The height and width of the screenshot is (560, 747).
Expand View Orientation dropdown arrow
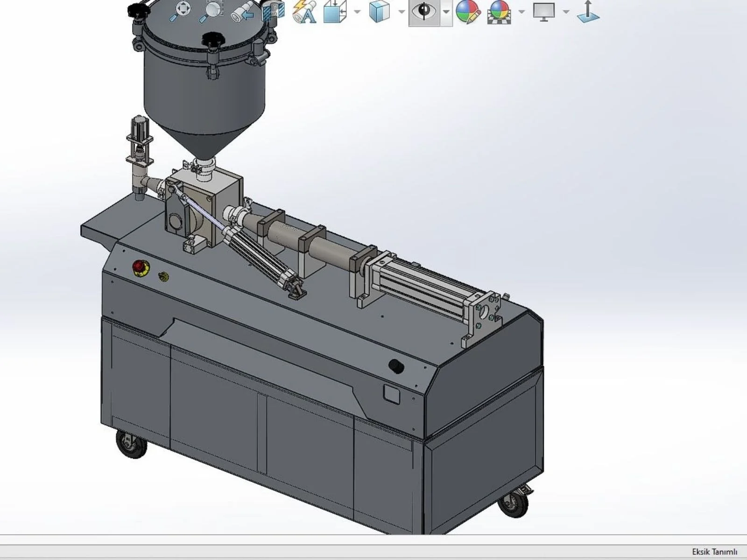357,11
